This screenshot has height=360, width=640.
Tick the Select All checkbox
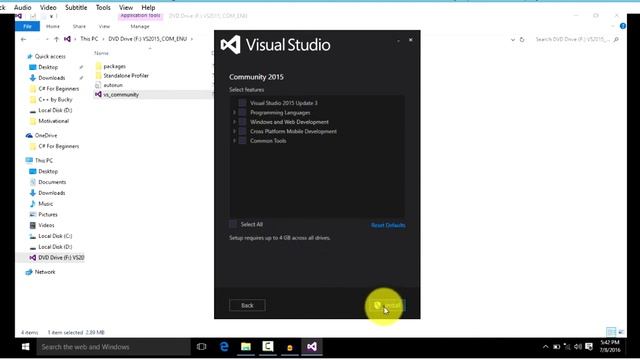[233, 224]
